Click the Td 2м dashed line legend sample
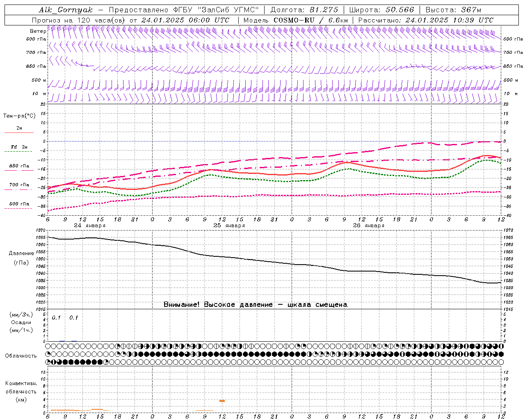The width and height of the screenshot is (525, 420). pos(18,152)
